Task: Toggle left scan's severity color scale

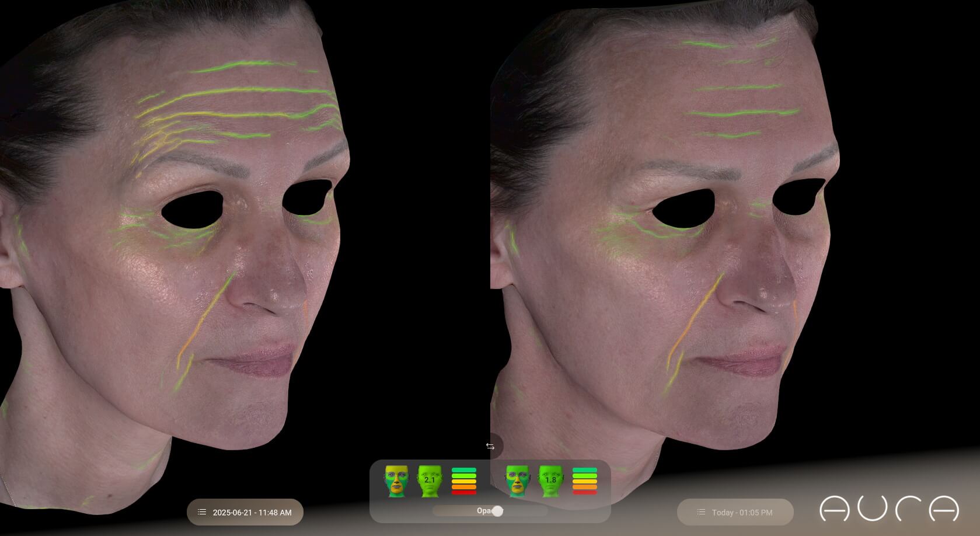Action: pos(464,481)
